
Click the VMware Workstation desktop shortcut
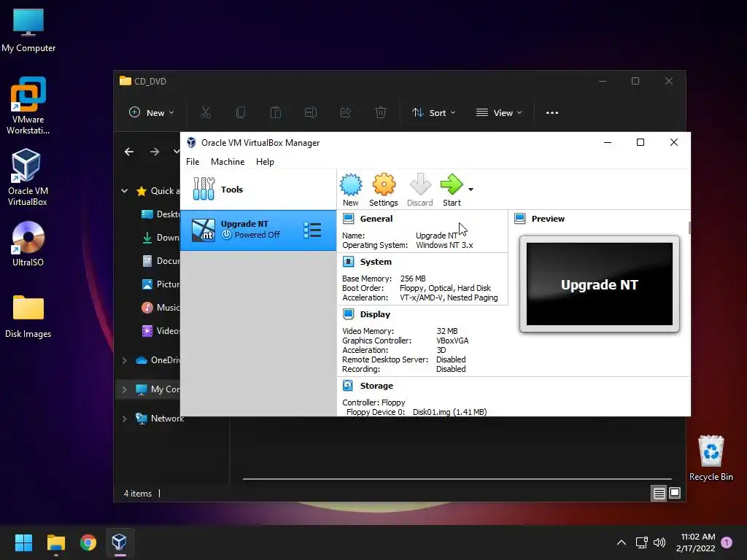click(x=28, y=105)
